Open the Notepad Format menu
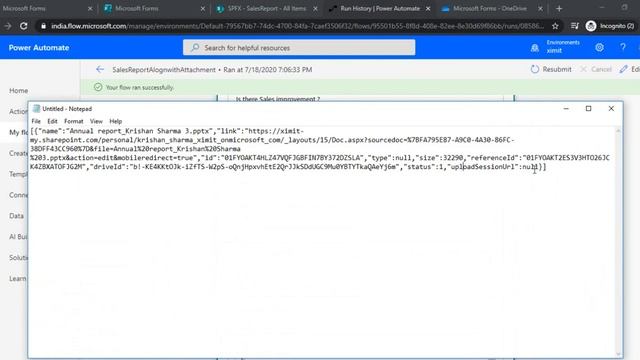The image size is (640, 360). 73,121
